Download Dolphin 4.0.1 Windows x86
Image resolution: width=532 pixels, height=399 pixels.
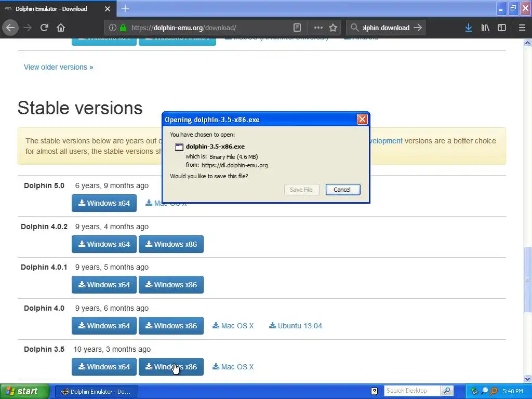pyautogui.click(x=171, y=285)
